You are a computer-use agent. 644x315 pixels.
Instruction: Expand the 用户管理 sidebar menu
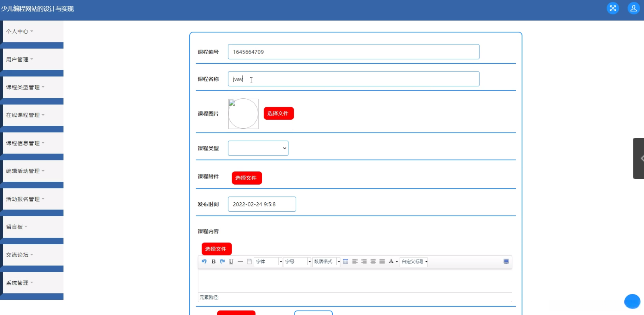click(33, 59)
